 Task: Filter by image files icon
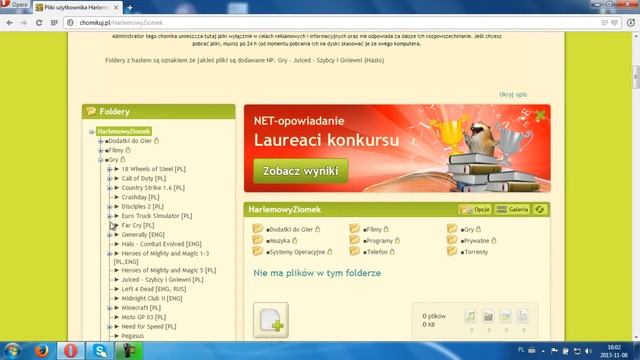(x=505, y=316)
